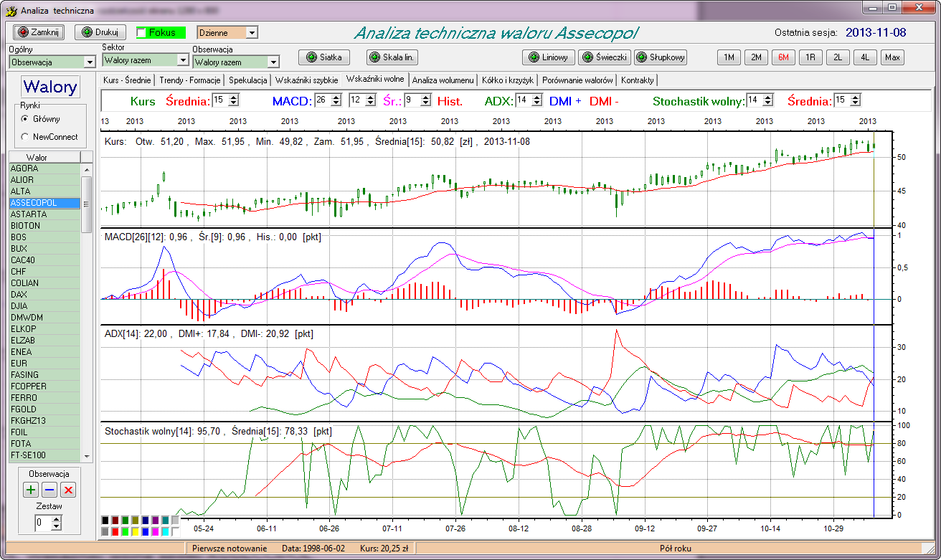
Task: Set range to 2L
Action: pos(838,57)
